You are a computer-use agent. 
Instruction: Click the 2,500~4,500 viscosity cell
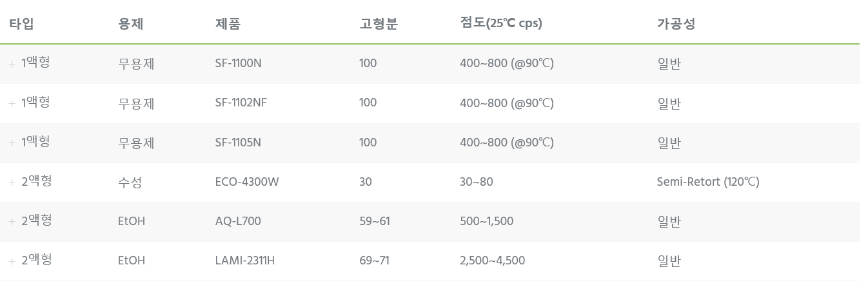tap(493, 261)
